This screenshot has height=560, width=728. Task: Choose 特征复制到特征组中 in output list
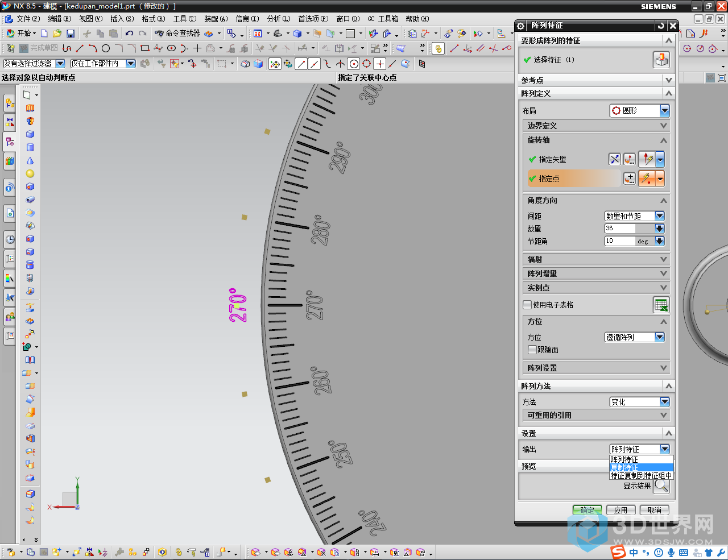642,475
